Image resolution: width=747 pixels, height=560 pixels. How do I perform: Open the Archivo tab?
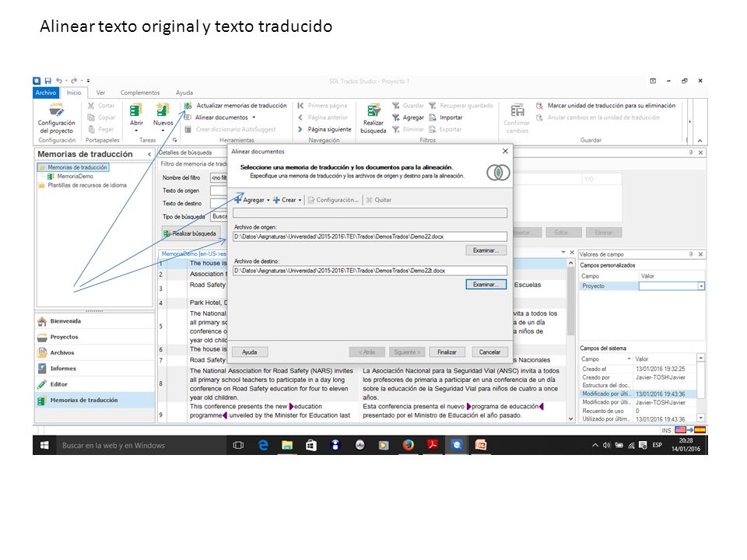(46, 93)
